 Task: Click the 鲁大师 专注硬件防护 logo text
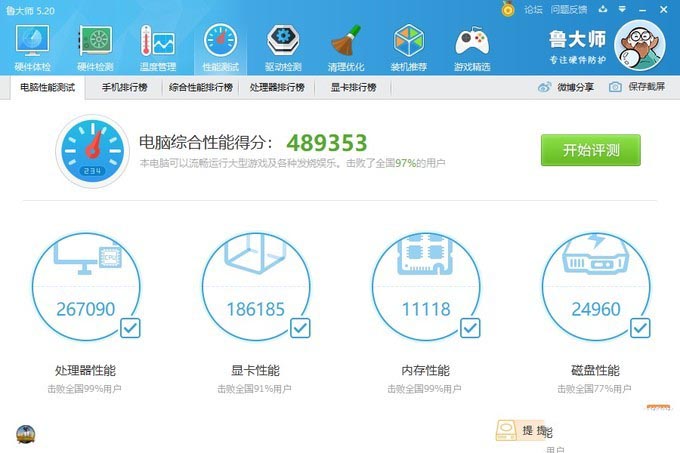point(577,47)
